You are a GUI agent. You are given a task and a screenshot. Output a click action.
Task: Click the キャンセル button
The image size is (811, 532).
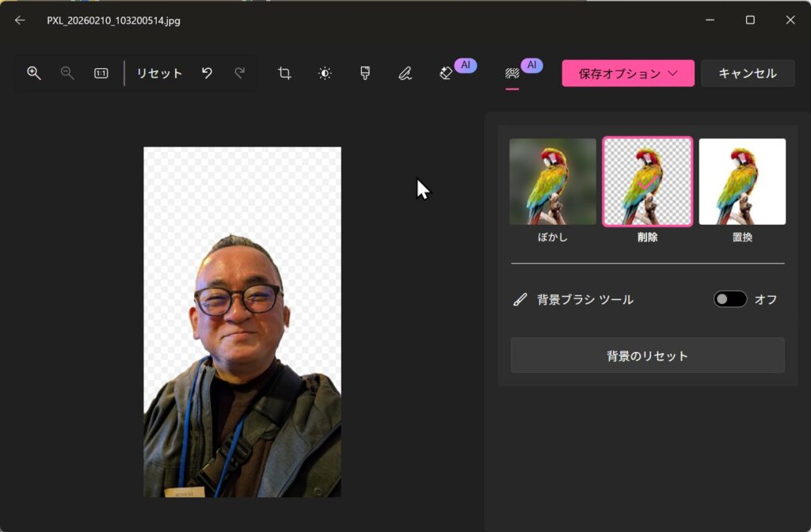coord(747,73)
